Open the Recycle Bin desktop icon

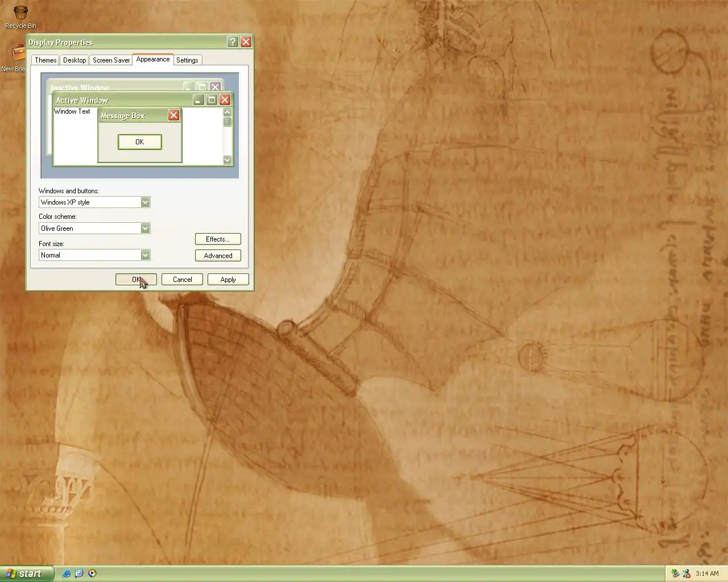coord(20,16)
